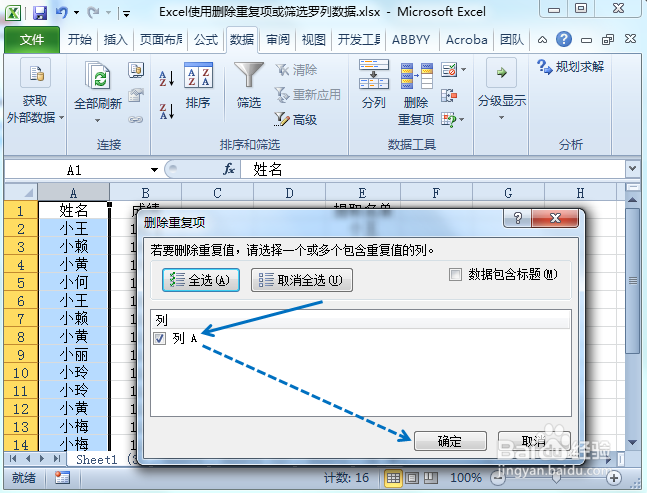
Task: Click the What-If Analysis icon
Action: pos(449,120)
